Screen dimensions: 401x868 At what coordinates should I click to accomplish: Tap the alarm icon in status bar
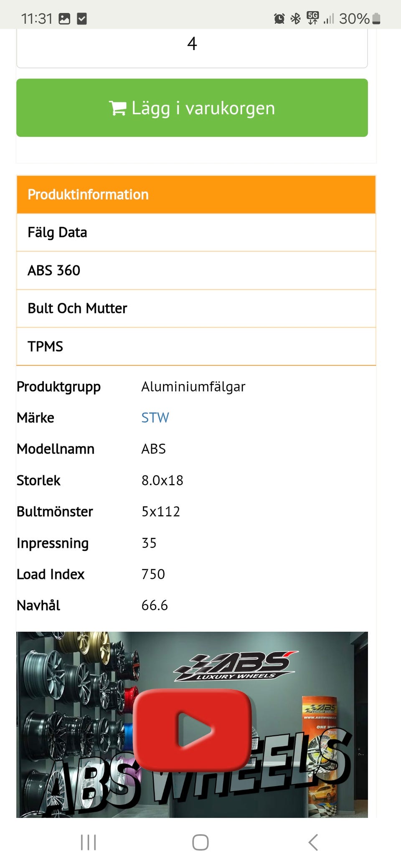tap(279, 18)
